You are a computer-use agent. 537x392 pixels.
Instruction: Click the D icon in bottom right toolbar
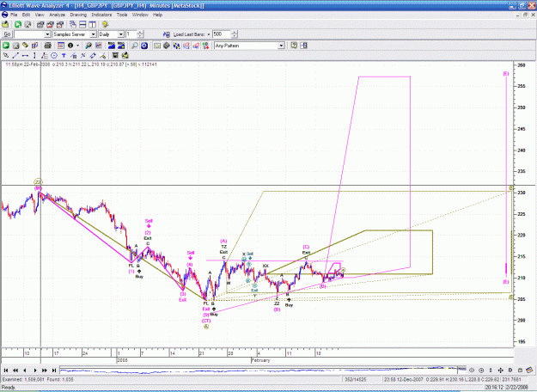coord(510,370)
